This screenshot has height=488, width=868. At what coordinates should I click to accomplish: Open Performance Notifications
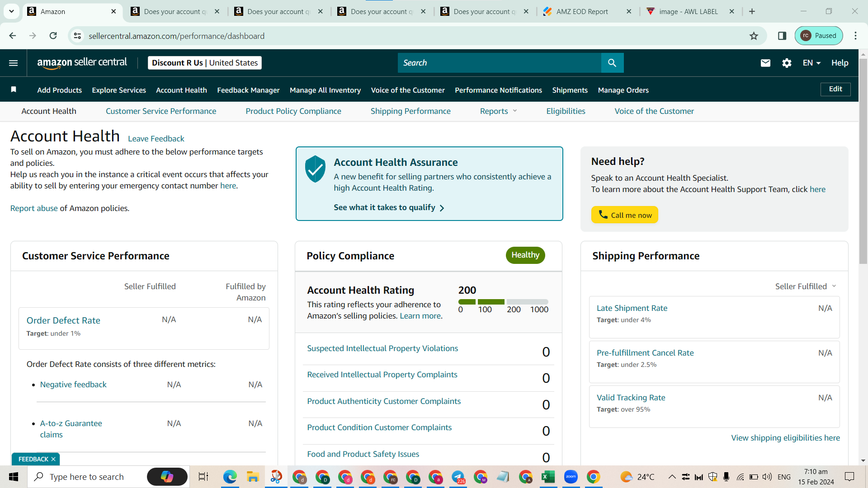tap(498, 90)
